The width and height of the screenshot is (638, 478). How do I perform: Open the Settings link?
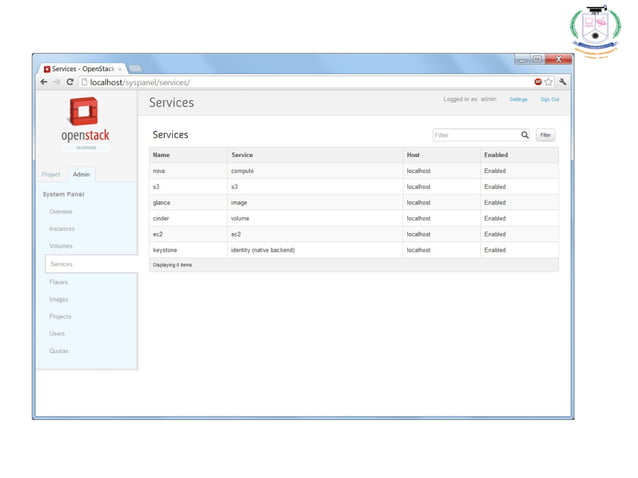tap(518, 100)
